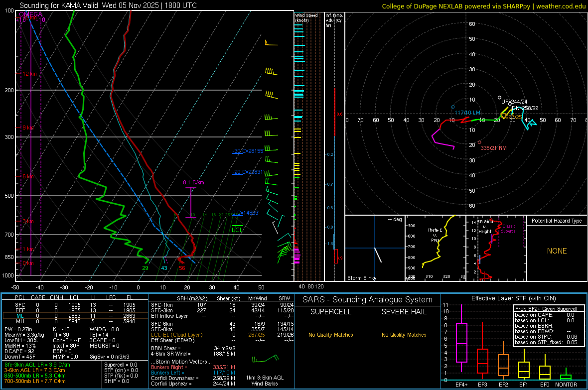
Task: Click the 'SEVERE HAIL' column heading
Action: click(404, 312)
